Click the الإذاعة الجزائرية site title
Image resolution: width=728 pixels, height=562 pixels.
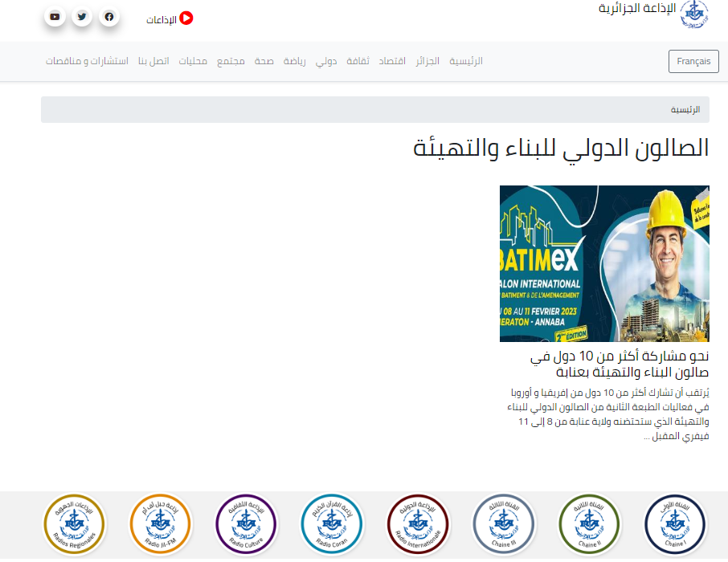(x=637, y=8)
